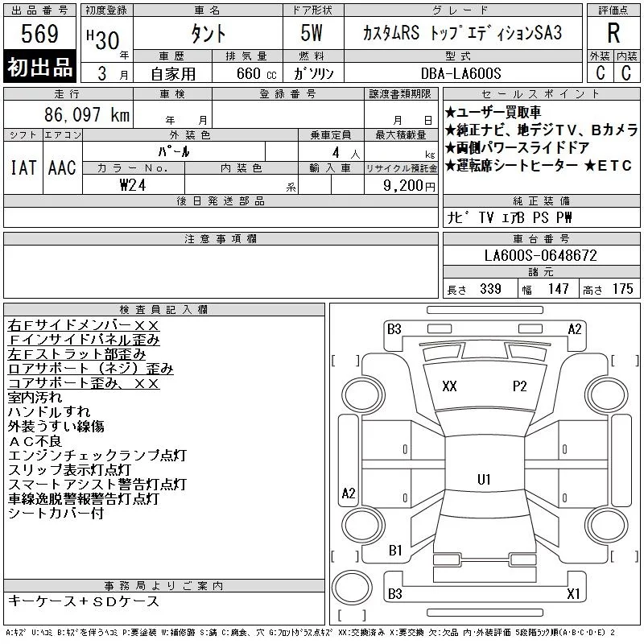Select the model code DBA-LA600S

461,73
